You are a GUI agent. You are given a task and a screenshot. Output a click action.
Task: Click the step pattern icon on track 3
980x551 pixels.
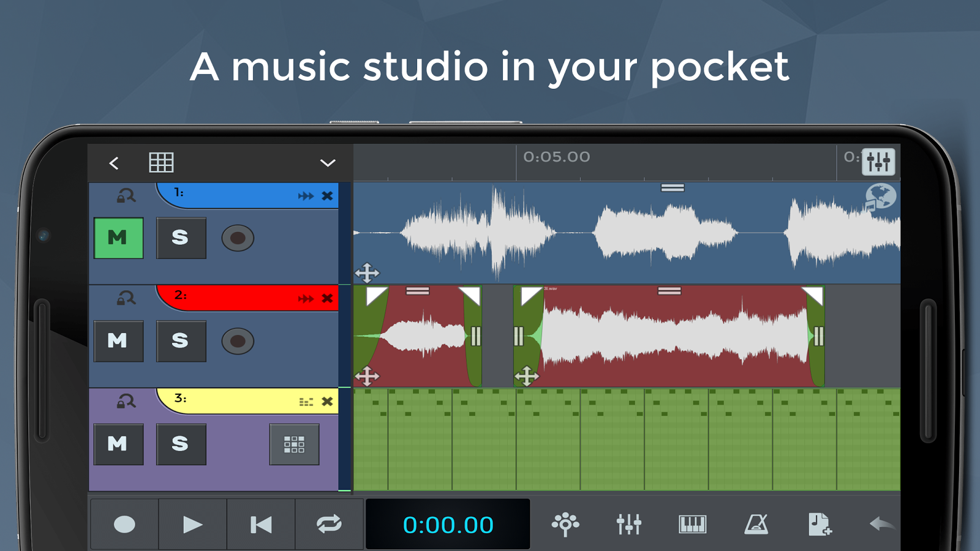306,402
